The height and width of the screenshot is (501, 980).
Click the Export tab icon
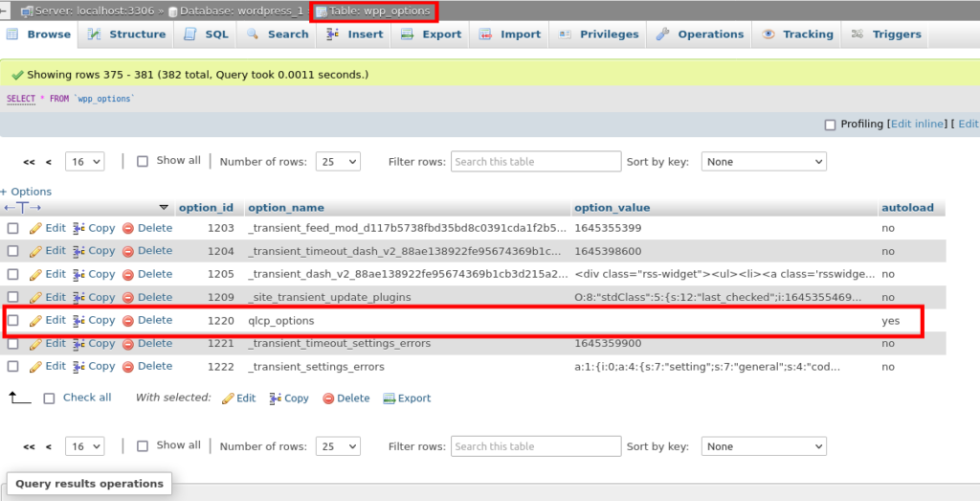[x=408, y=34]
